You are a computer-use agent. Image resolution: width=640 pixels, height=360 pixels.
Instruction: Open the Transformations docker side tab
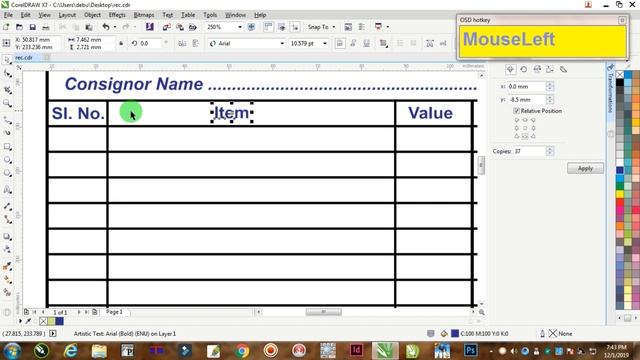(611, 89)
